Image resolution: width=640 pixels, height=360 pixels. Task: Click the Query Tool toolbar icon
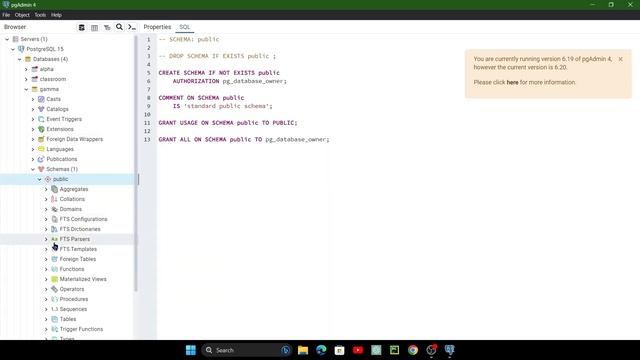coord(82,27)
